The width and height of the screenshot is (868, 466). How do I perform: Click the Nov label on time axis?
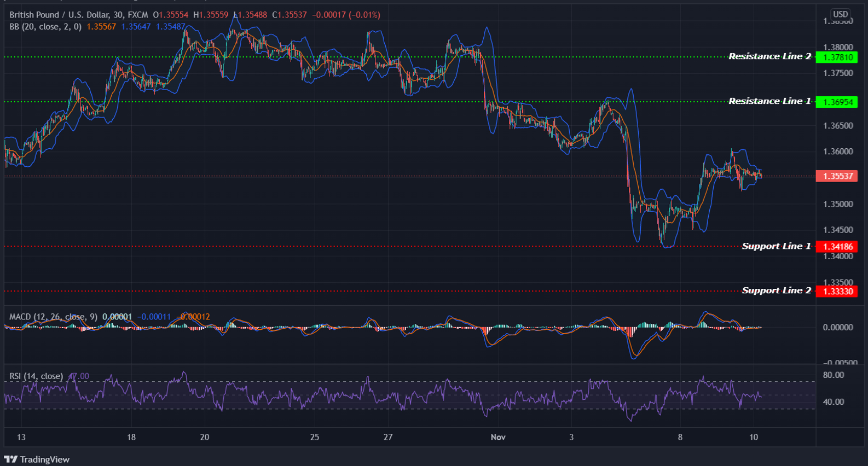pos(498,437)
